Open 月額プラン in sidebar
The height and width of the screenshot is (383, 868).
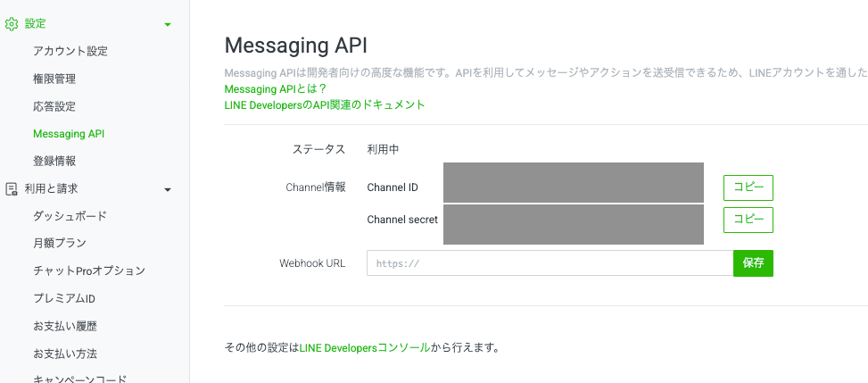59,244
